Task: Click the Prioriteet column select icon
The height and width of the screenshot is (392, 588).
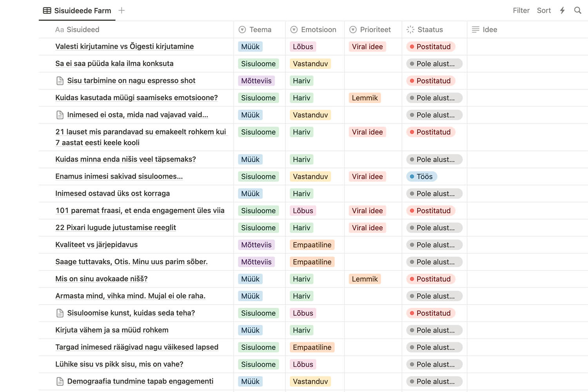Action: [x=353, y=30]
